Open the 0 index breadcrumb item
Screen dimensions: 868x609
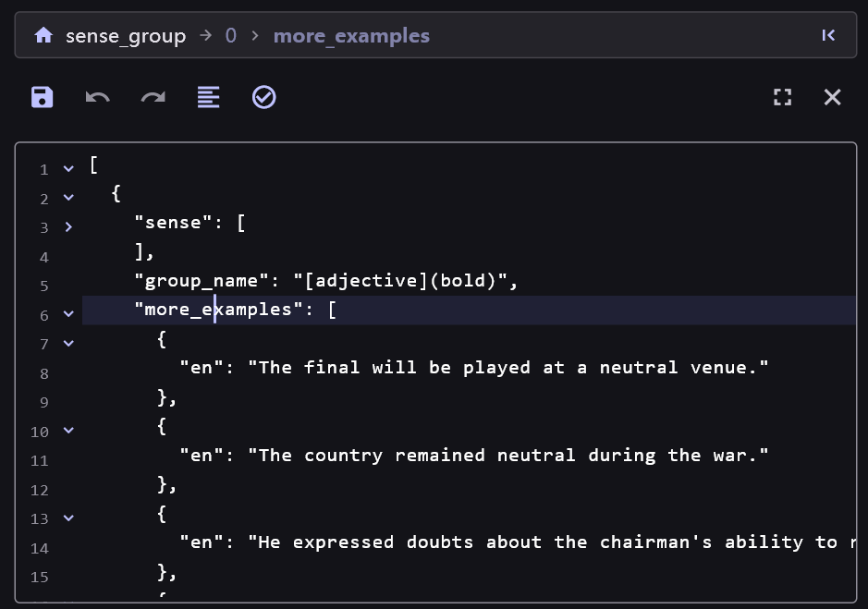pyautogui.click(x=231, y=36)
